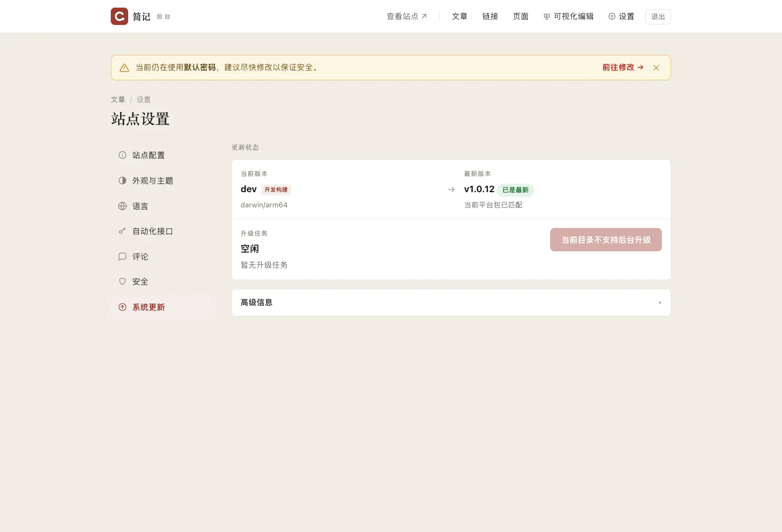Screen dimensions: 782x532
Task: Click the 已是最新 green badge
Action: coord(515,190)
